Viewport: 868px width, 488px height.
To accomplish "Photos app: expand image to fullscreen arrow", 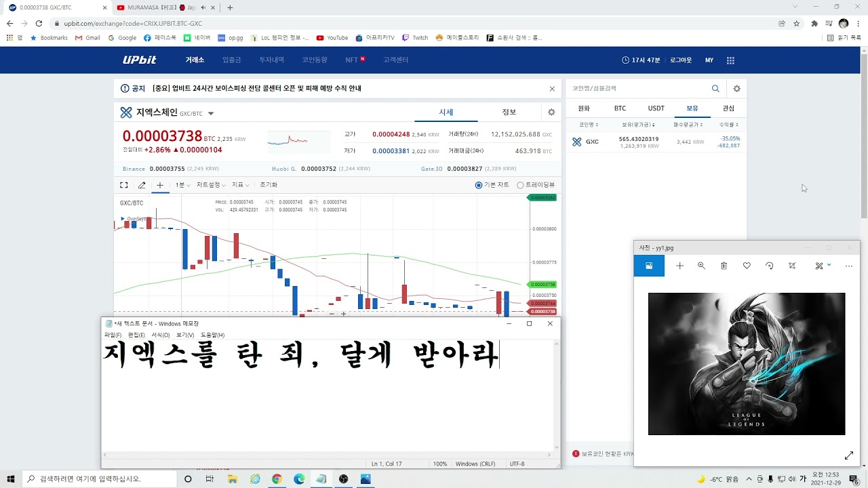I will 848,455.
